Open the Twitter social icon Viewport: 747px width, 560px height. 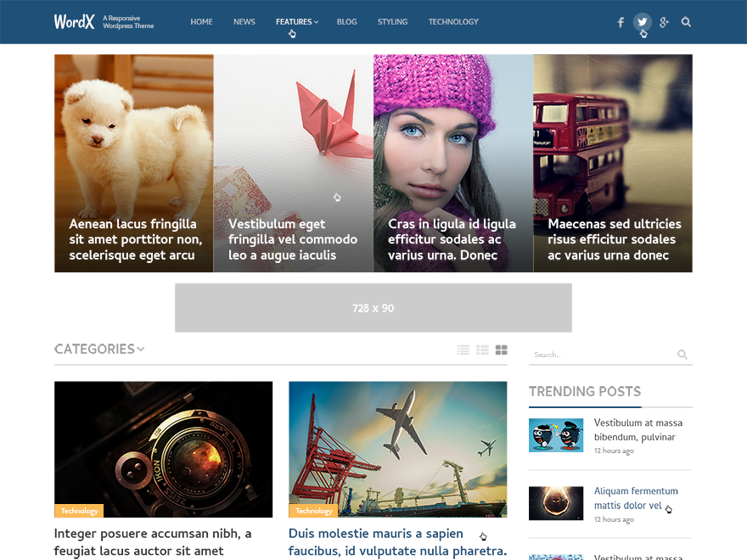[x=643, y=22]
